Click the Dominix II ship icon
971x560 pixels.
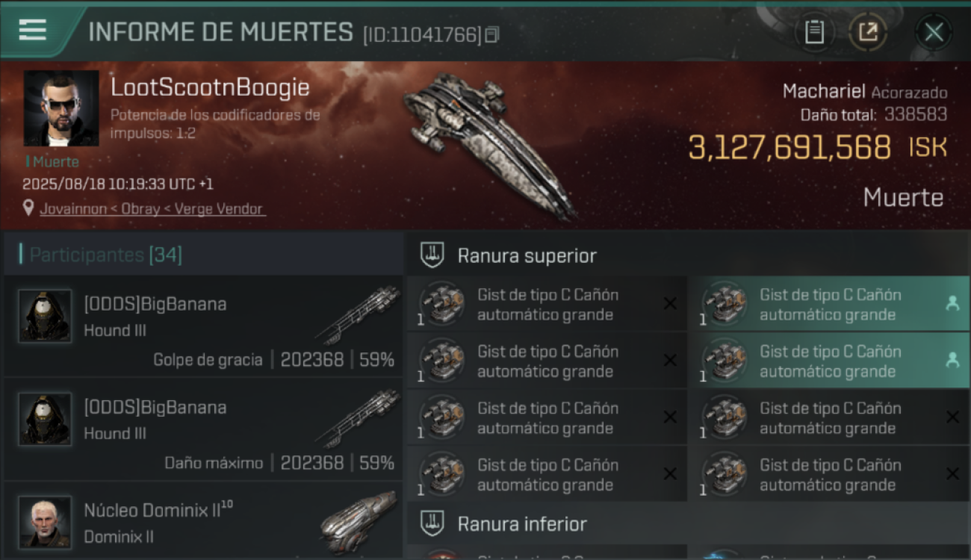point(359,521)
